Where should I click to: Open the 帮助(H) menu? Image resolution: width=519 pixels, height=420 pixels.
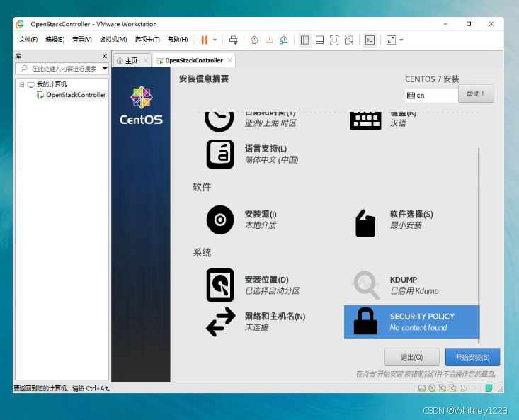tap(178, 40)
